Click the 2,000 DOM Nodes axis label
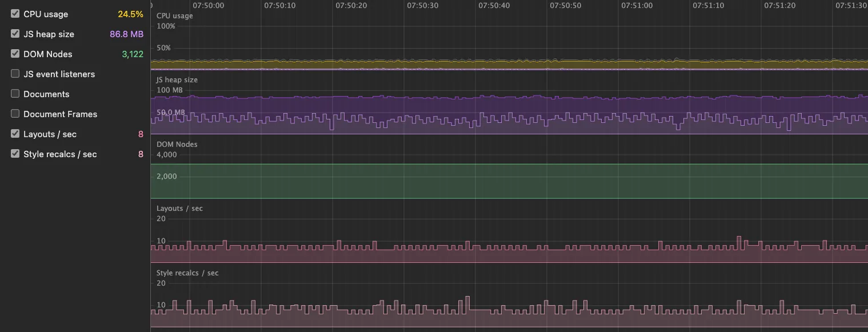This screenshot has height=332, width=868. coord(167,177)
